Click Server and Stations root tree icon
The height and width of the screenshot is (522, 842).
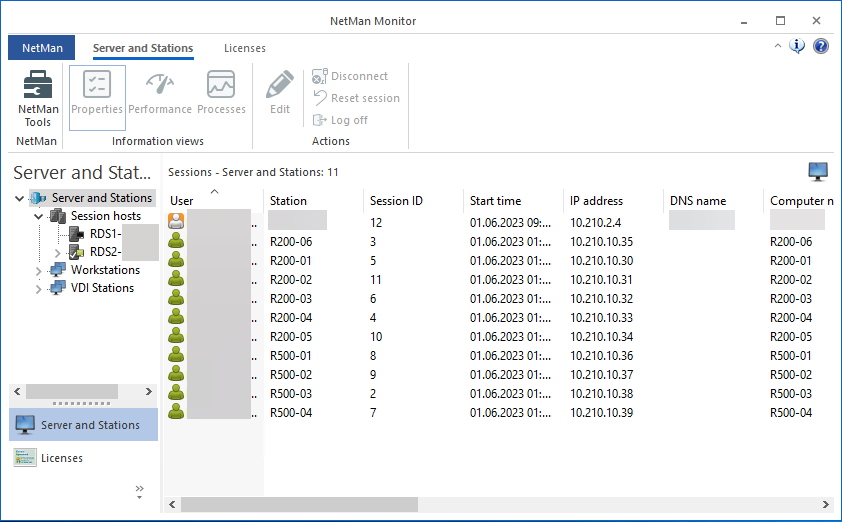click(x=38, y=198)
